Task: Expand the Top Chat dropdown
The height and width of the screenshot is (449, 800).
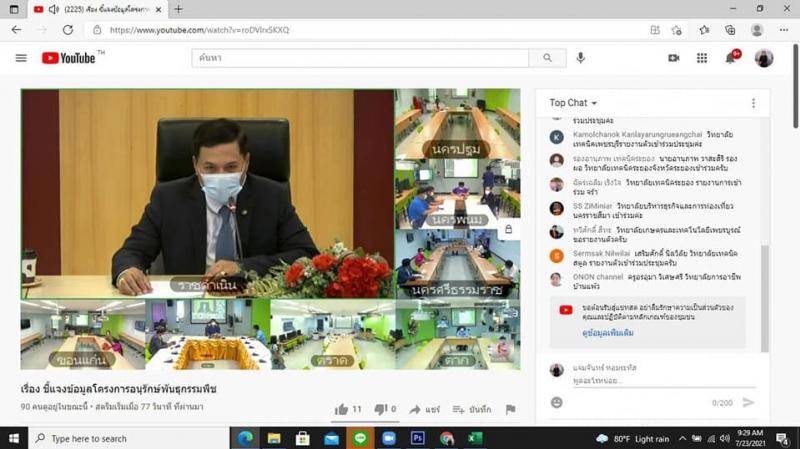Action: (573, 103)
